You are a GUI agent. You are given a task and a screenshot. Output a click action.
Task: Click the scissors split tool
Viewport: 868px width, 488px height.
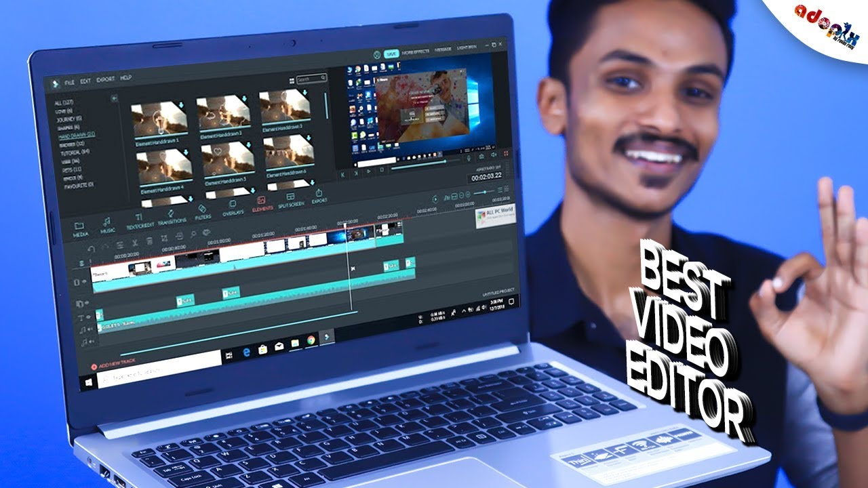click(x=135, y=242)
